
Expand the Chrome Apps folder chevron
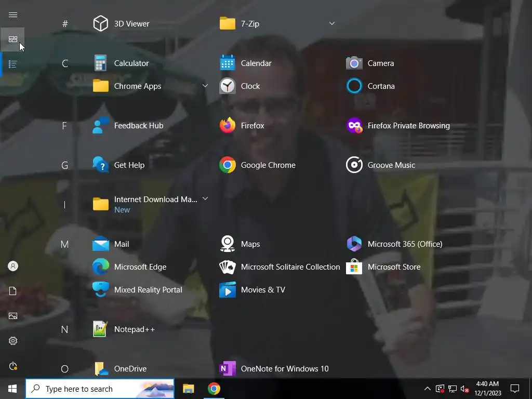(205, 86)
